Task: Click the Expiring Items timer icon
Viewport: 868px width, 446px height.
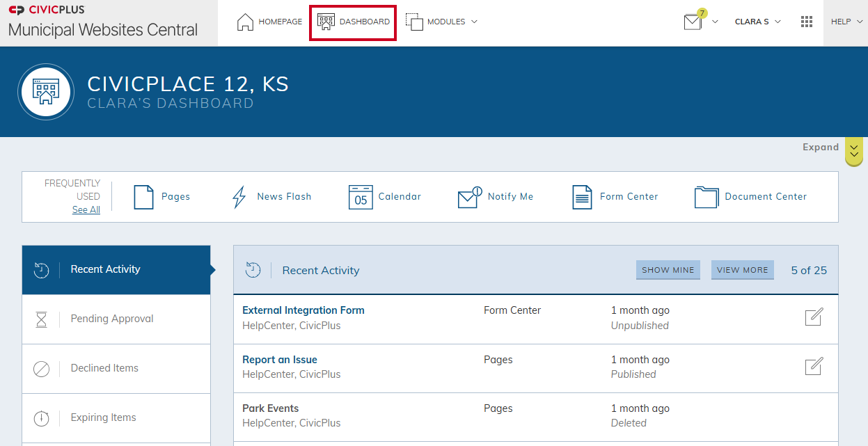Action: tap(42, 418)
